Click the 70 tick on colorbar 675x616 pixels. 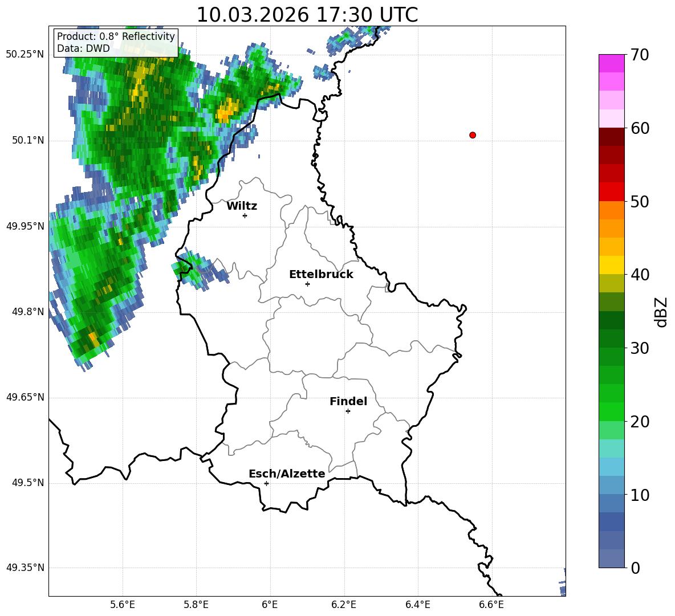point(639,55)
